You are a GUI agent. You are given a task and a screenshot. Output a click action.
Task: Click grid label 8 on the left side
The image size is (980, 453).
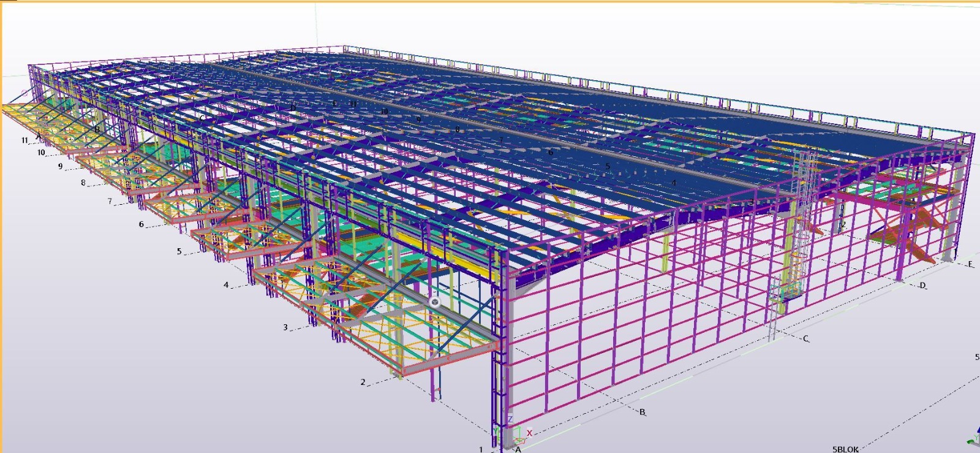83,183
